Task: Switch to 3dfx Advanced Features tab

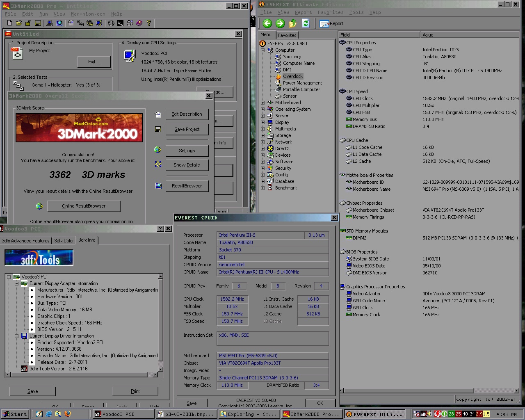Action: pyautogui.click(x=25, y=241)
